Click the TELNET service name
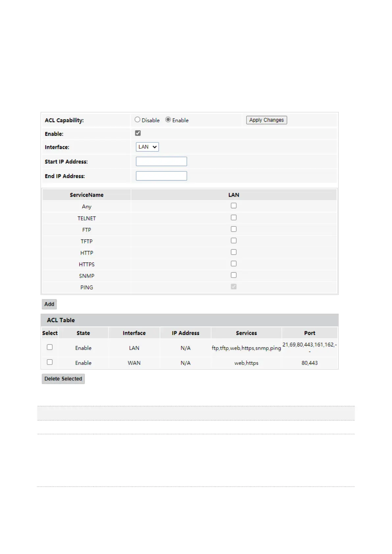The width and height of the screenshot is (392, 554). point(87,218)
